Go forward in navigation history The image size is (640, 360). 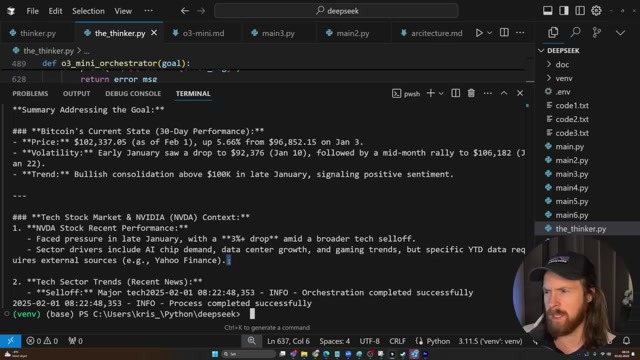coord(201,11)
